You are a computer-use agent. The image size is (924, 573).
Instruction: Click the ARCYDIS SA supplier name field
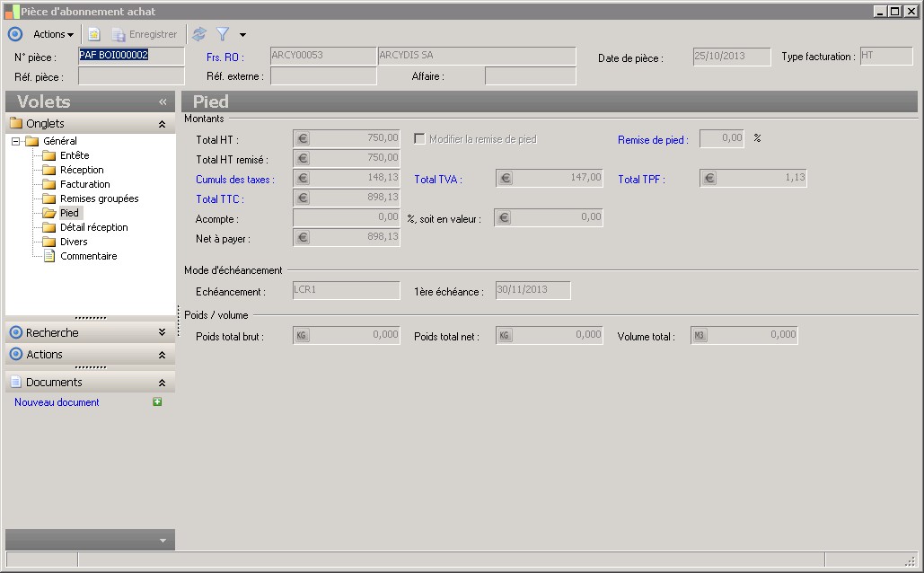(x=477, y=56)
